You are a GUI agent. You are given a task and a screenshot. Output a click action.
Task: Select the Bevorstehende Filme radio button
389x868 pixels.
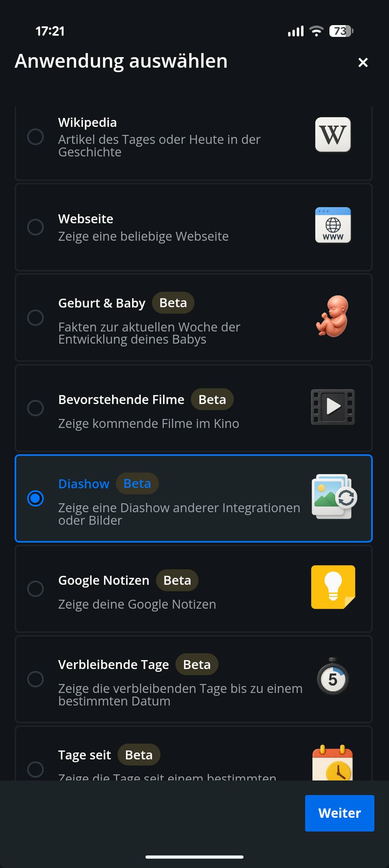coord(36,408)
